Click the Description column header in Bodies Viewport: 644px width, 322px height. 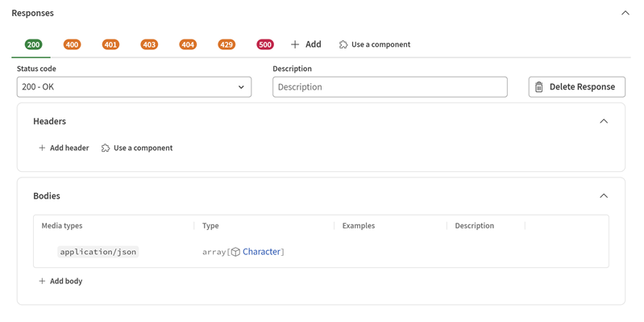[x=475, y=226]
